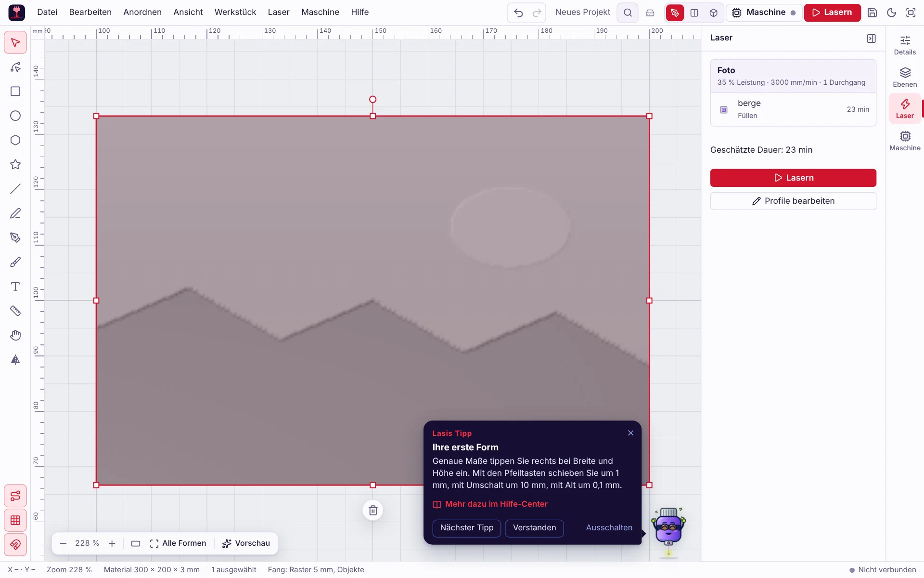Start job with panel Lasern button
This screenshot has height=578, width=924.
(793, 178)
